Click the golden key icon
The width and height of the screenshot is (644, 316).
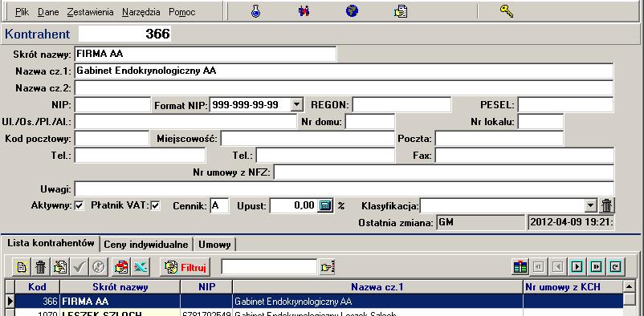[507, 11]
